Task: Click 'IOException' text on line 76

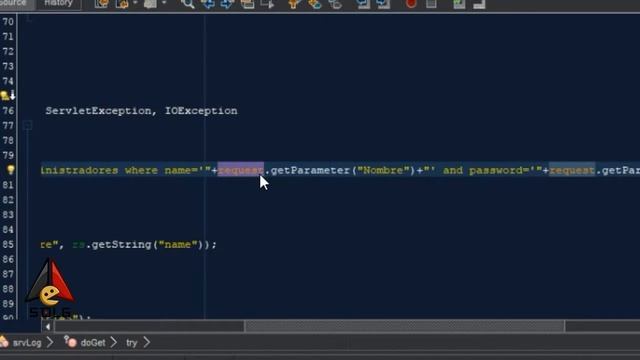Action: click(x=201, y=111)
